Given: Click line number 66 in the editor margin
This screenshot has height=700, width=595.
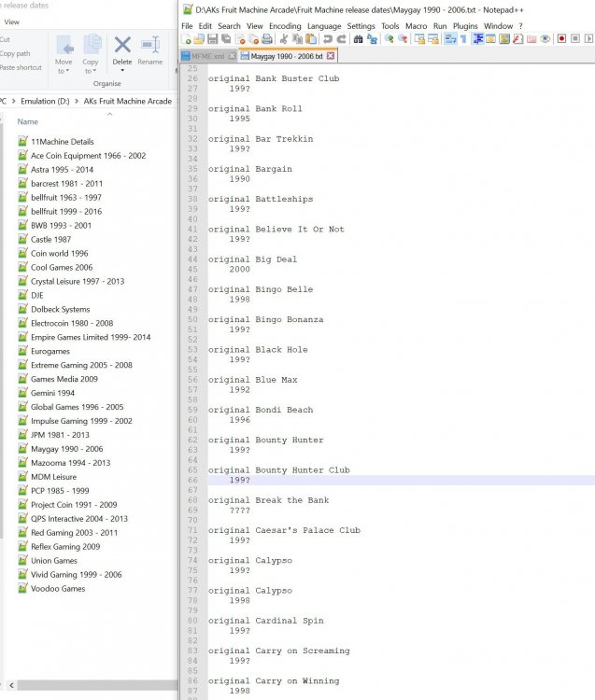Looking at the screenshot, I should pyautogui.click(x=192, y=480).
